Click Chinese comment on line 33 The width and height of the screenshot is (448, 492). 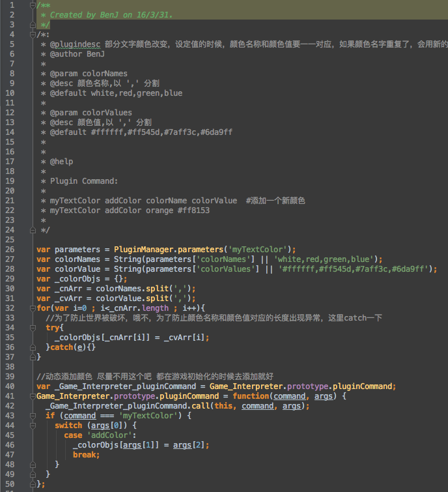(x=214, y=318)
